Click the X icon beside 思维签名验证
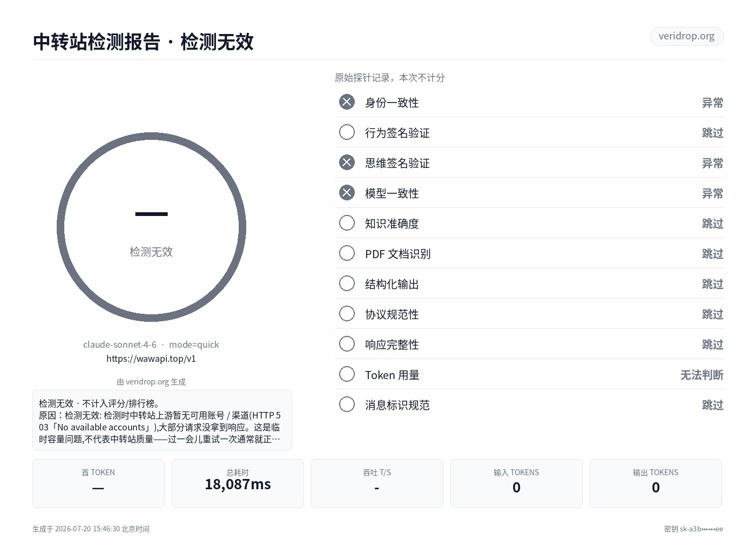Viewport: 756px width, 540px height. pos(347,163)
